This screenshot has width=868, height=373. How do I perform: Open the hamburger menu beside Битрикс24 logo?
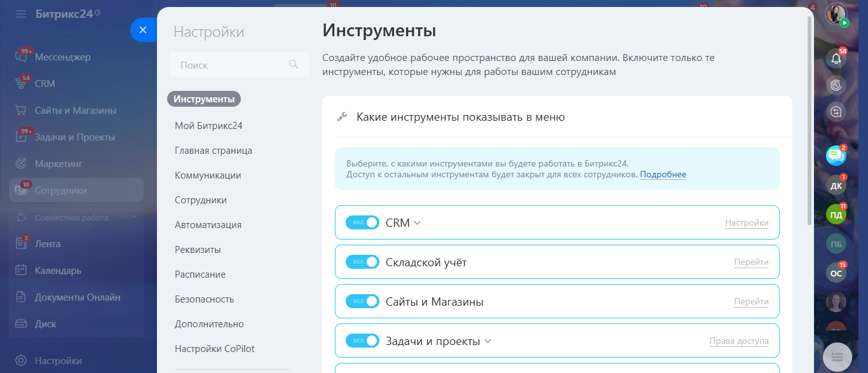point(21,14)
